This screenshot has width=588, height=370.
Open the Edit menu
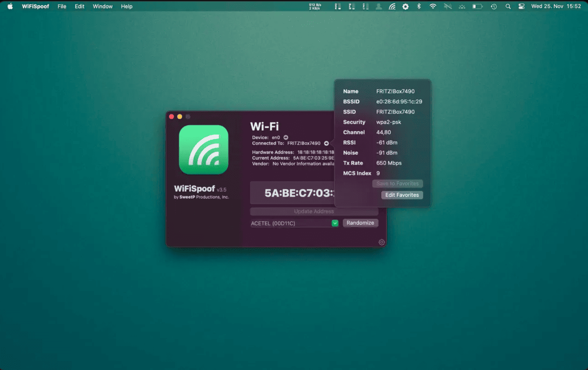click(x=79, y=6)
